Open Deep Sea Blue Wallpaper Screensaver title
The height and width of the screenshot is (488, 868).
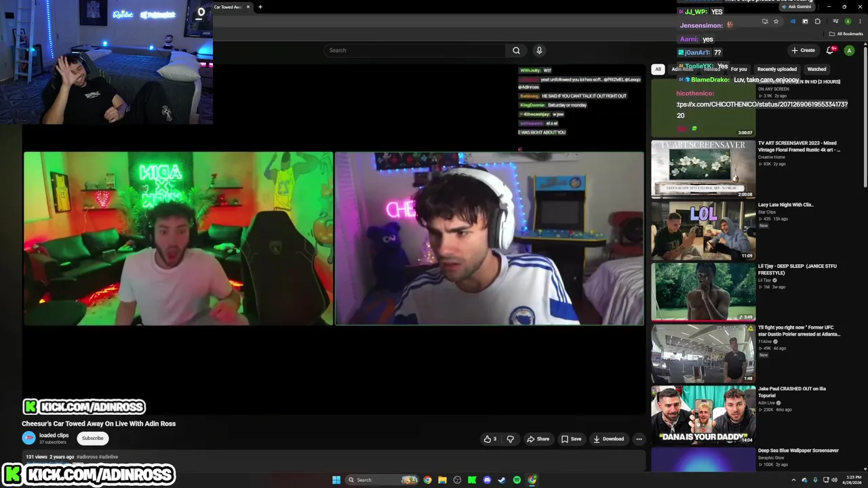click(x=798, y=451)
